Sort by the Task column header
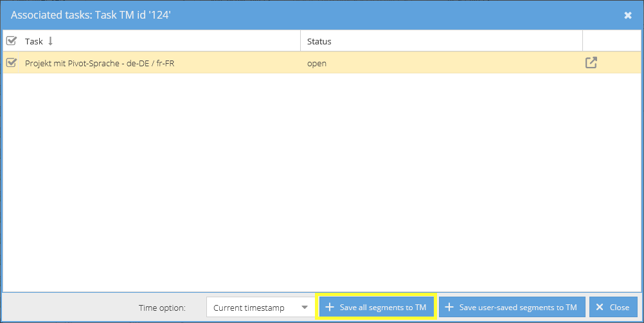 pos(34,41)
